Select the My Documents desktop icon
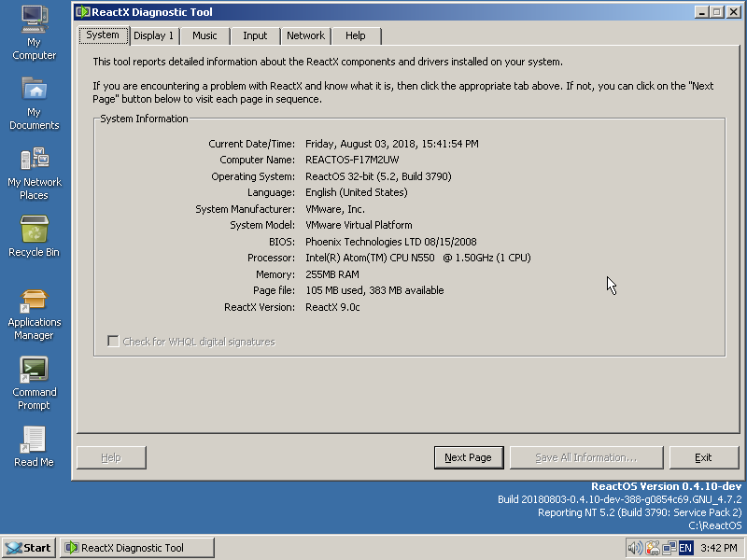The height and width of the screenshot is (560, 747). (x=34, y=103)
